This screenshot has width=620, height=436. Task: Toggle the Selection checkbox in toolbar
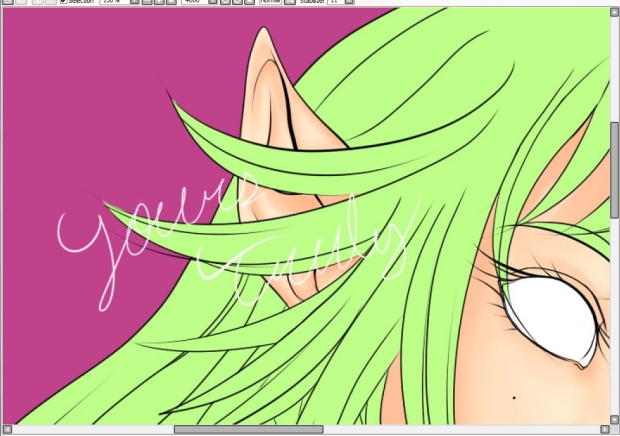(x=63, y=2)
